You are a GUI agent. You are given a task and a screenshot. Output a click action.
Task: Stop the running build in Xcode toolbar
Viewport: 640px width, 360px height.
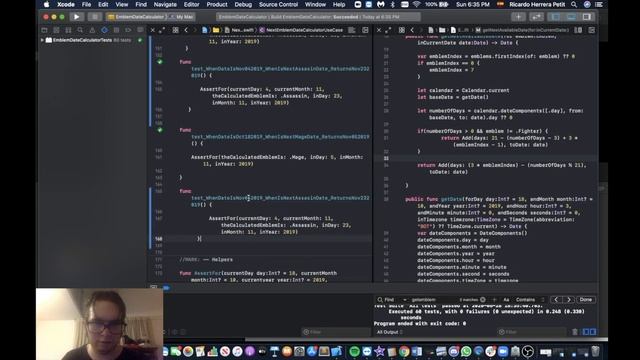tap(95, 17)
